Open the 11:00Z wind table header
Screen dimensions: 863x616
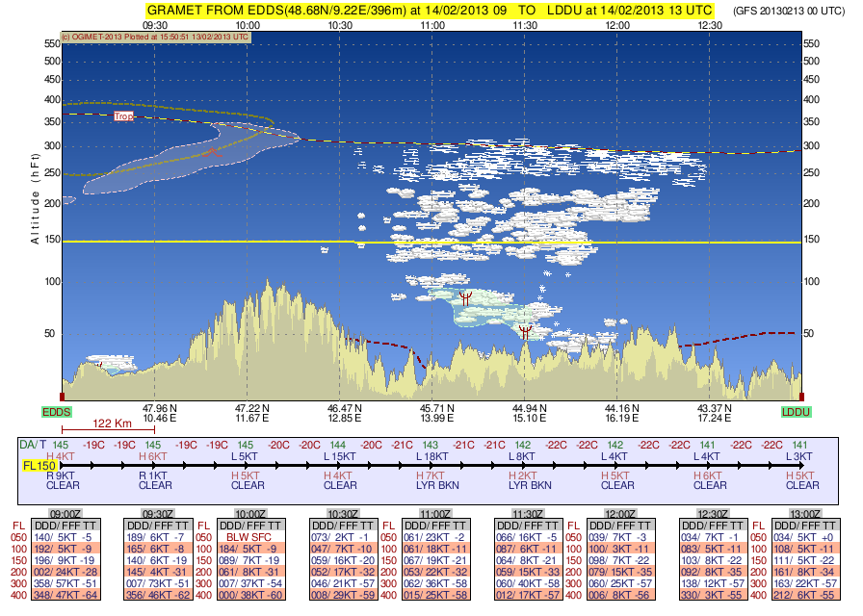click(436, 514)
